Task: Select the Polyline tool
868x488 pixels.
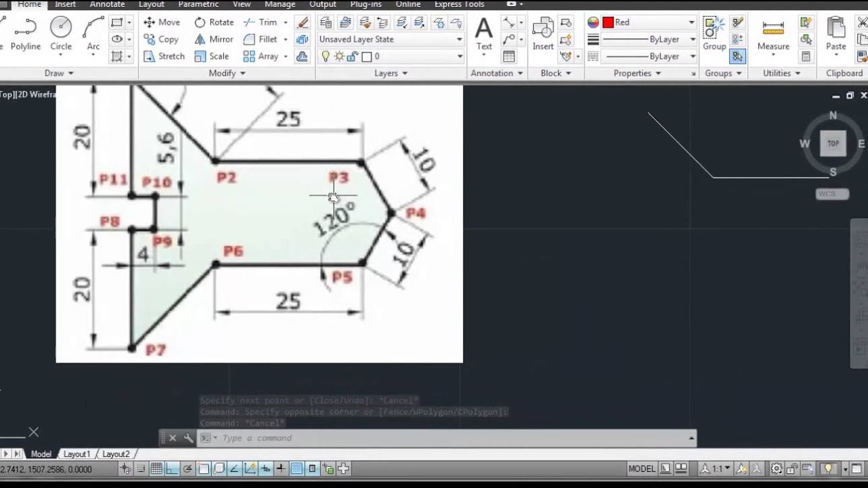Action: [26, 34]
